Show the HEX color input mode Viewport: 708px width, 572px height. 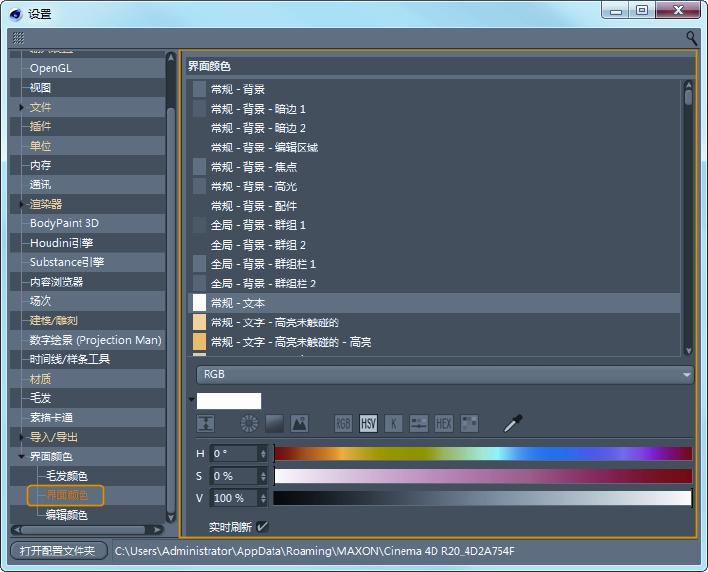click(x=444, y=424)
